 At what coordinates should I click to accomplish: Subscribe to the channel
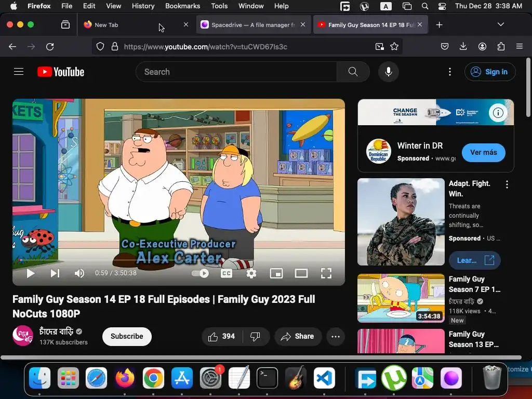(127, 336)
